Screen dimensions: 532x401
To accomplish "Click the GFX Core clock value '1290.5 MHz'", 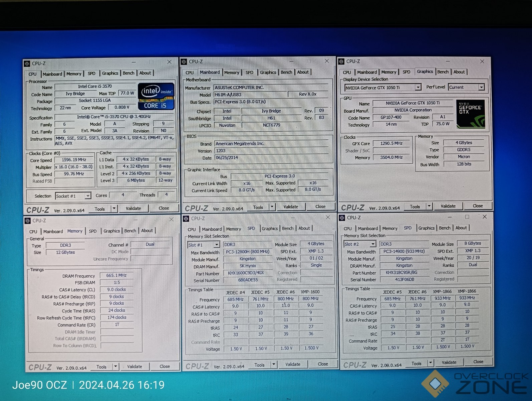I will pos(391,143).
